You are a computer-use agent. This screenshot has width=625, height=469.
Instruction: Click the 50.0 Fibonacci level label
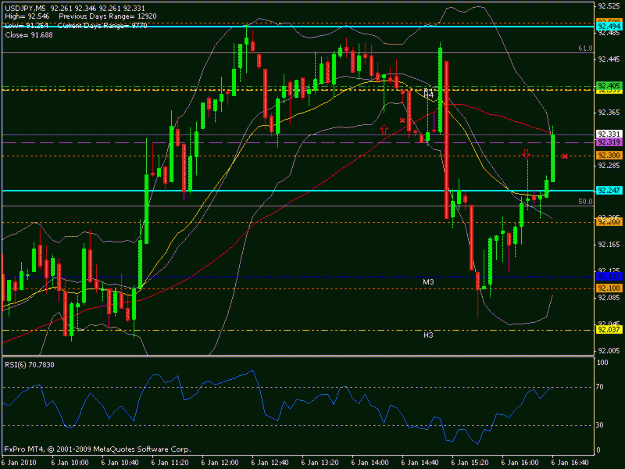pyautogui.click(x=585, y=202)
